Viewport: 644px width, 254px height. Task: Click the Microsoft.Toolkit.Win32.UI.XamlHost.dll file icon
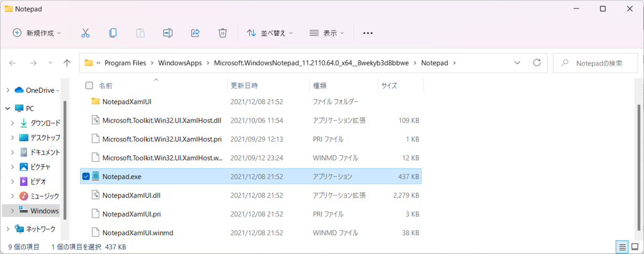click(x=96, y=120)
